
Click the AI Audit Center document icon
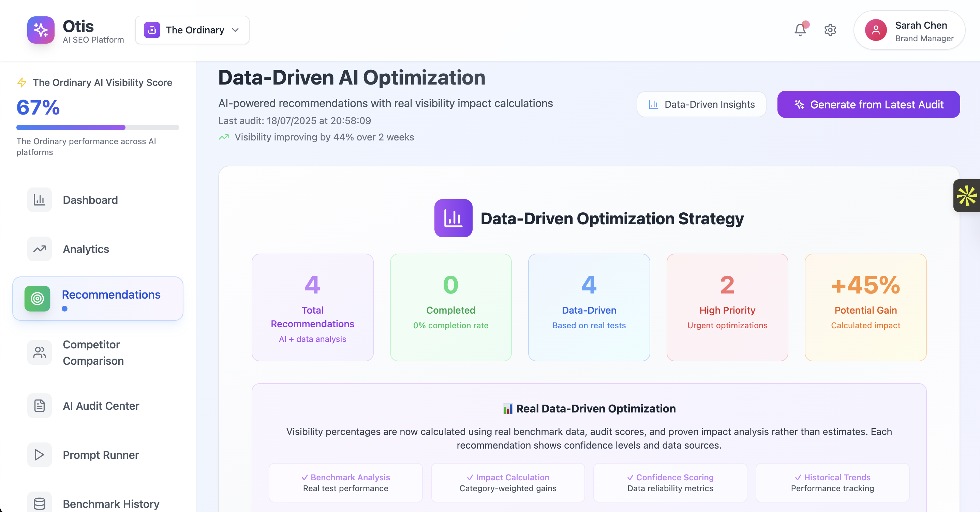coord(39,406)
